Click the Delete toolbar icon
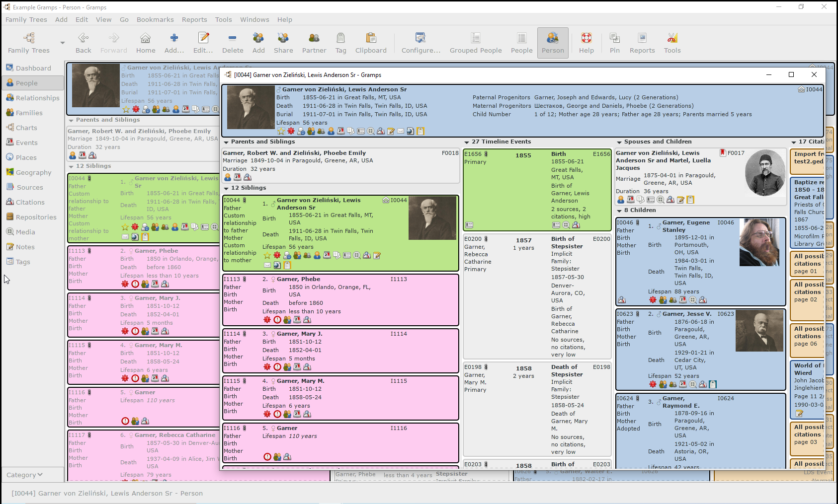The width and height of the screenshot is (838, 504). click(232, 43)
